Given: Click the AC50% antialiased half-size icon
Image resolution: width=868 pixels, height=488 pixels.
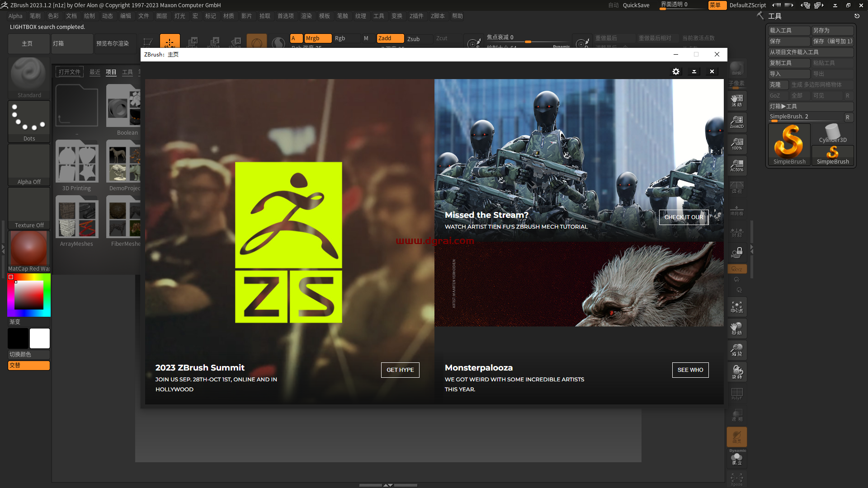Looking at the screenshot, I should pos(737,165).
